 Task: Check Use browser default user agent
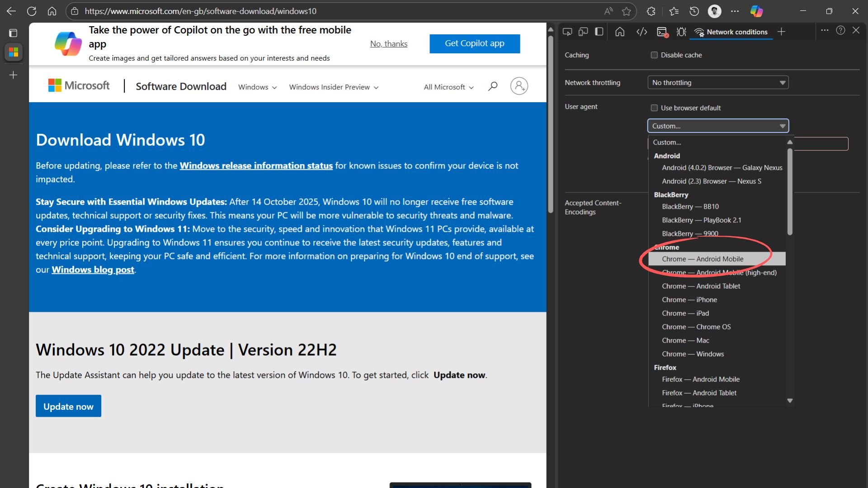[x=654, y=108]
